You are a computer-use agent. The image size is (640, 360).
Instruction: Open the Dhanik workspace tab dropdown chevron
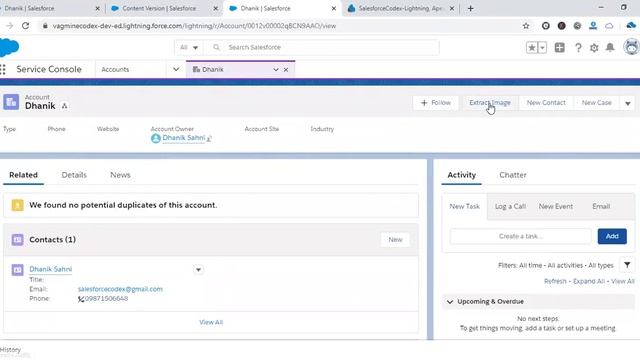coord(276,70)
